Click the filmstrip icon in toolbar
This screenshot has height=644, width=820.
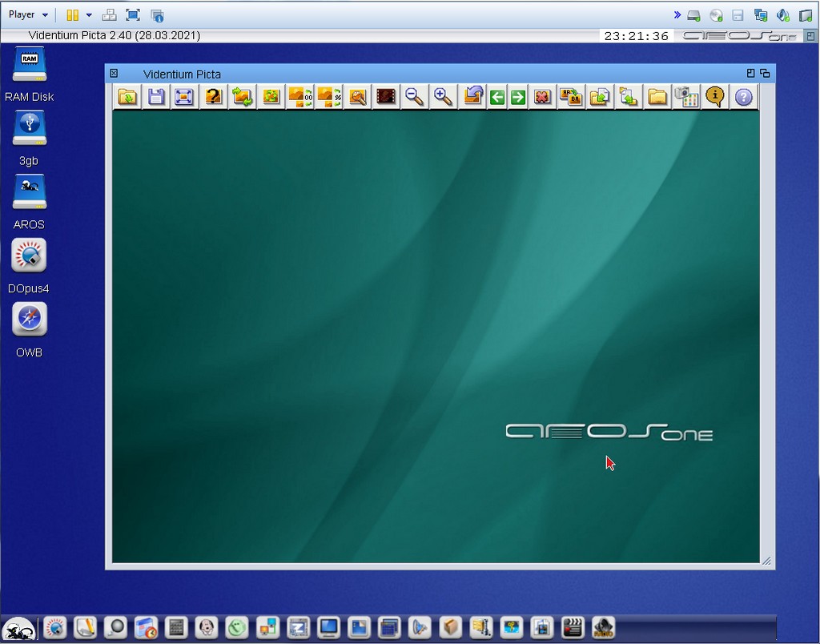[387, 97]
